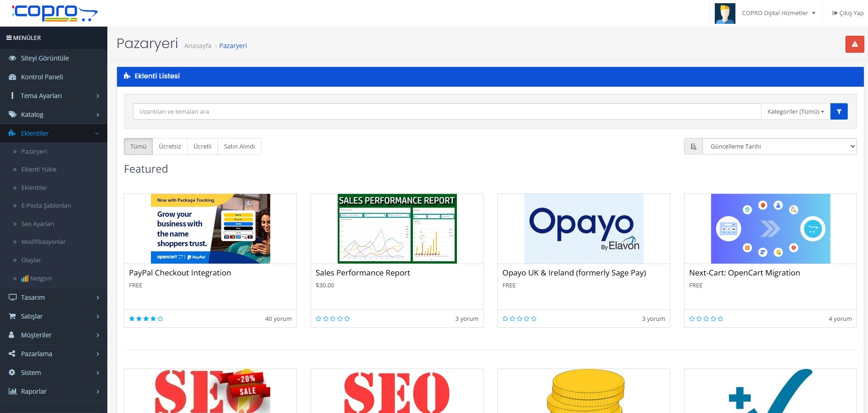Click the sort order icon button

tap(693, 147)
